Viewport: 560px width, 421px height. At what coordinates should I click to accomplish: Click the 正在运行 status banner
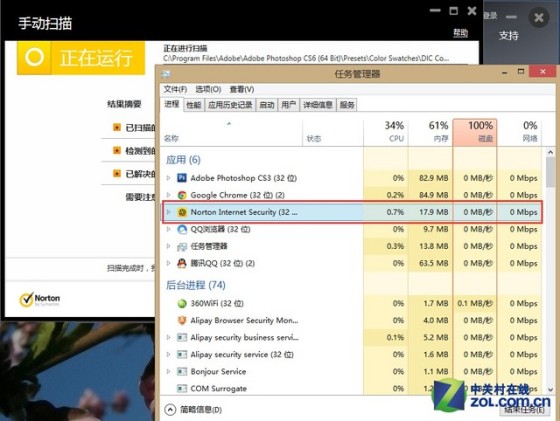pos(81,58)
